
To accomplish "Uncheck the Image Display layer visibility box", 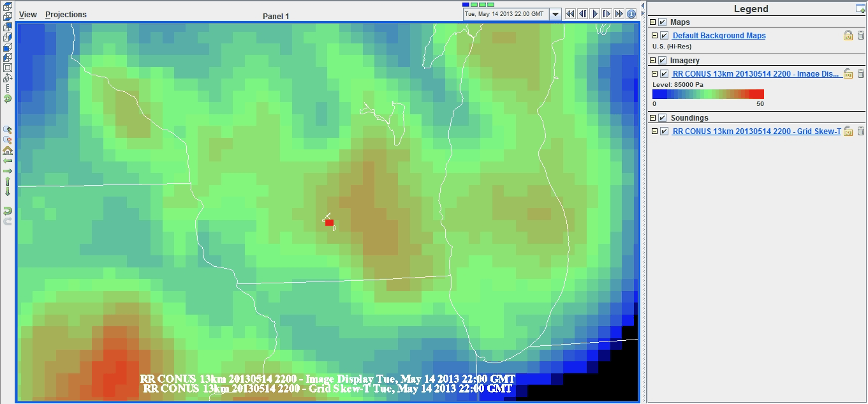I will click(665, 74).
